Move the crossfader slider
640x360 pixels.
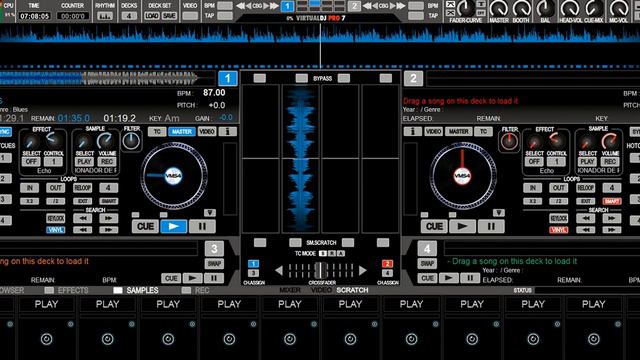click(321, 270)
